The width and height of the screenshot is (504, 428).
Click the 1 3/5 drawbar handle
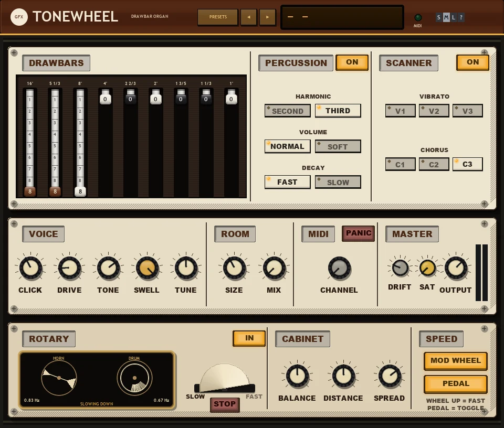[x=181, y=99]
